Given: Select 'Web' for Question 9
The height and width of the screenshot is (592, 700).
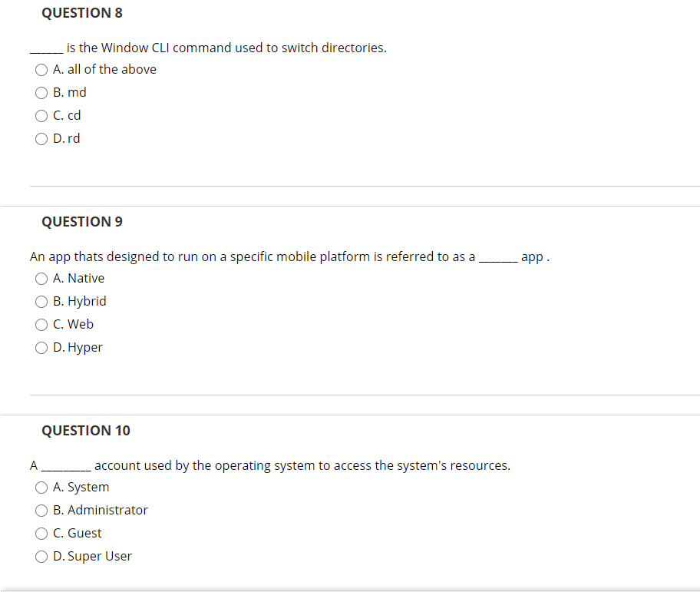Looking at the screenshot, I should click(41, 324).
